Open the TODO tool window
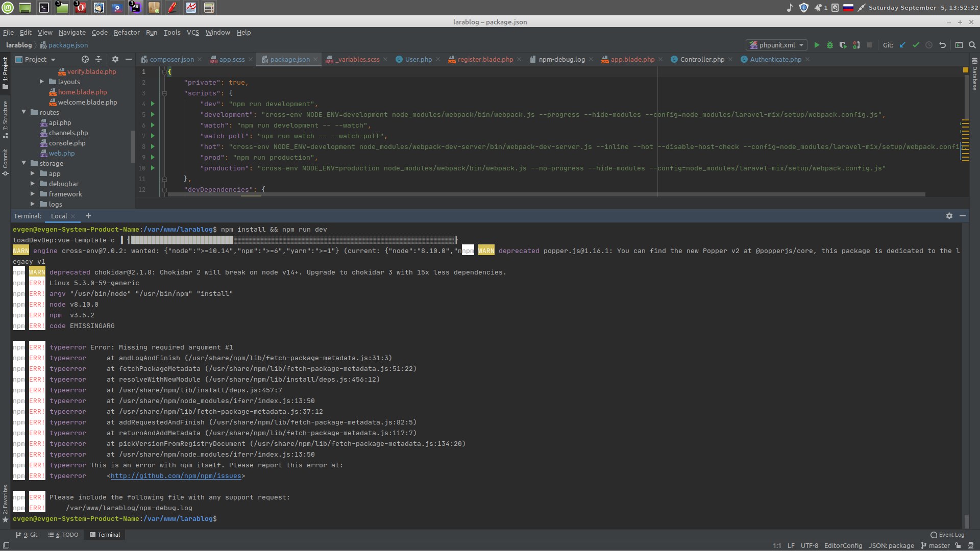The height and width of the screenshot is (551, 980). (x=63, y=535)
